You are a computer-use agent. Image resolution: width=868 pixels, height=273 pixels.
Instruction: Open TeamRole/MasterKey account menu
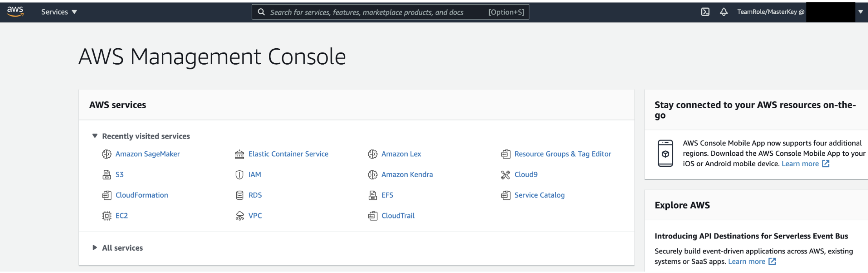pyautogui.click(x=770, y=12)
